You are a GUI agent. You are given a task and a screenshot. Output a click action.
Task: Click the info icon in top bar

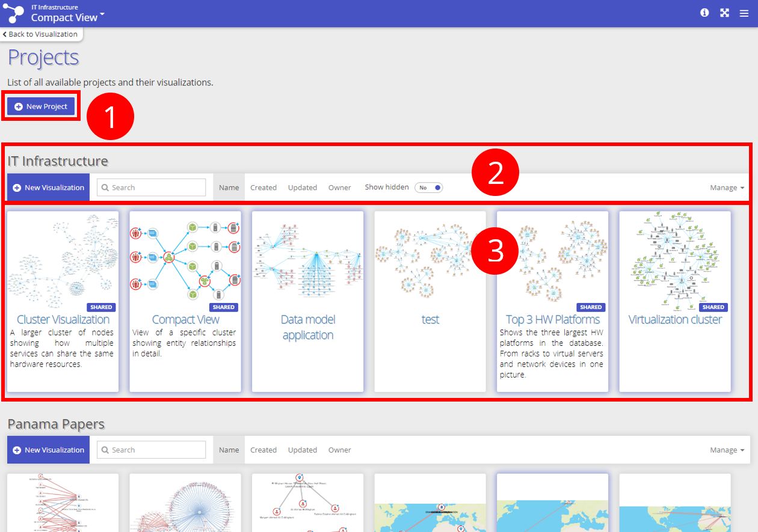704,13
